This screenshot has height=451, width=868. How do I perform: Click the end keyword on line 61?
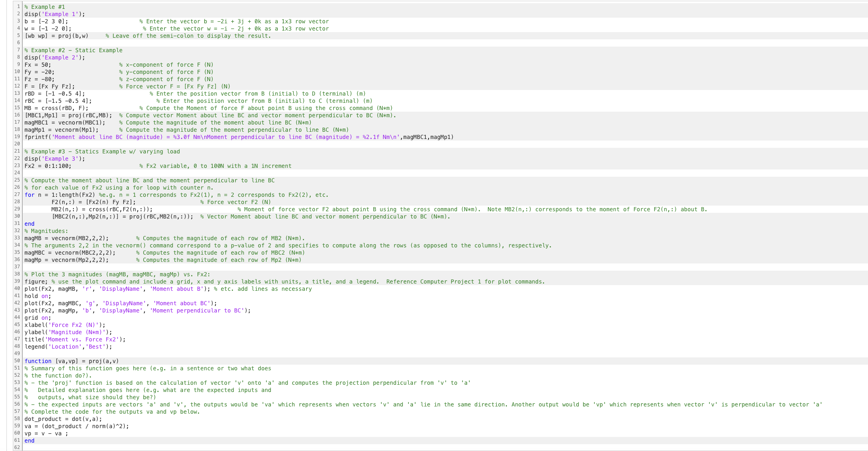(x=28, y=441)
